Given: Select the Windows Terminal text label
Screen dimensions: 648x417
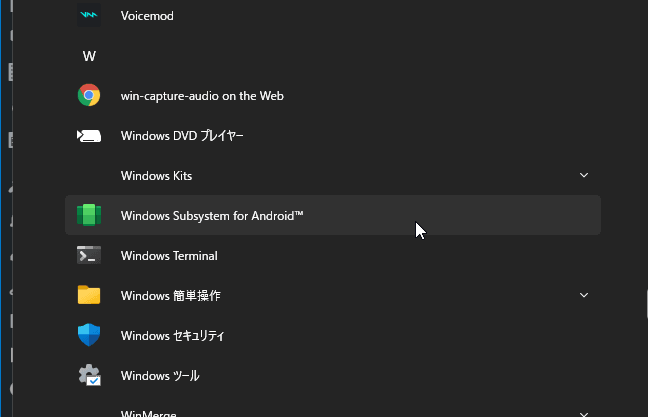Looking at the screenshot, I should [x=169, y=256].
